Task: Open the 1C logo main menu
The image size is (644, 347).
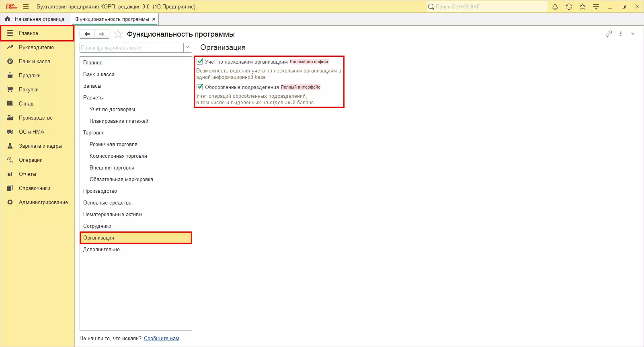Action: point(11,6)
